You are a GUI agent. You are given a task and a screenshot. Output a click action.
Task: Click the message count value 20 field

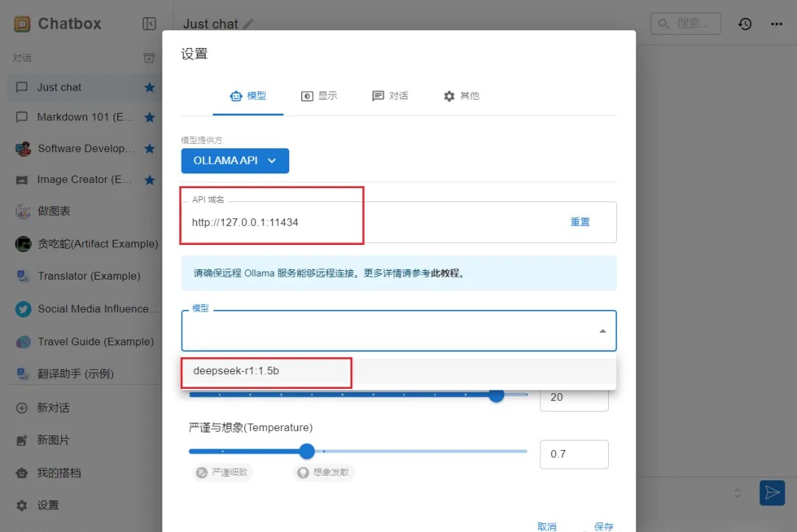pyautogui.click(x=574, y=398)
